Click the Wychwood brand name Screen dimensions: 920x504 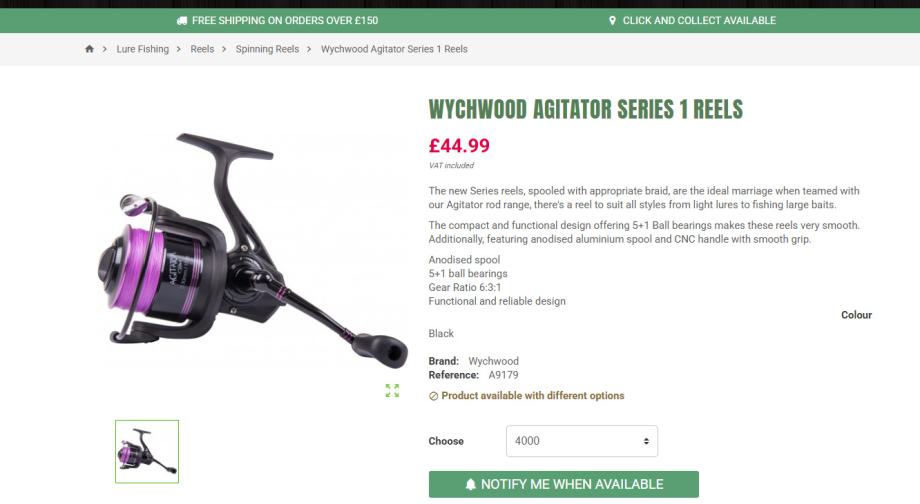[493, 361]
